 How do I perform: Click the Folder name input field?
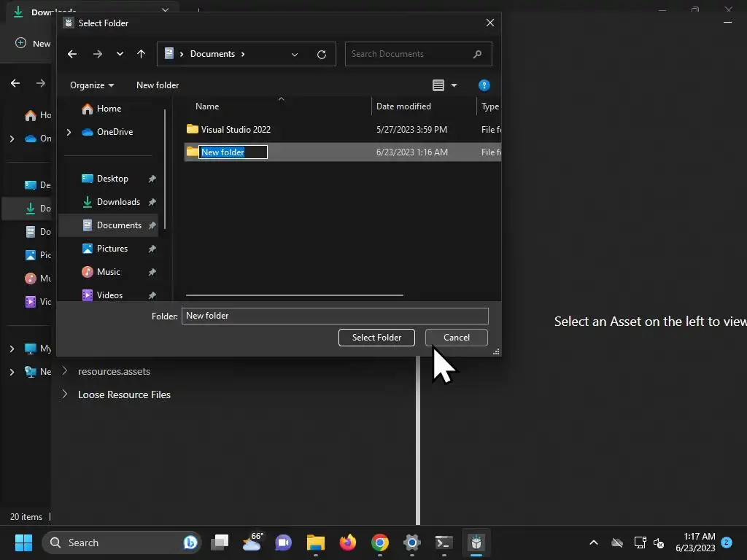[335, 316]
